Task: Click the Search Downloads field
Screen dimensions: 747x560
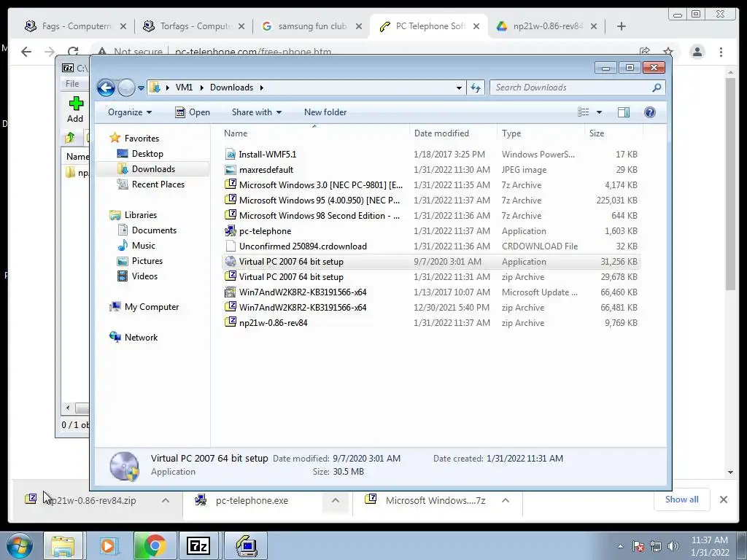Action: [577, 87]
